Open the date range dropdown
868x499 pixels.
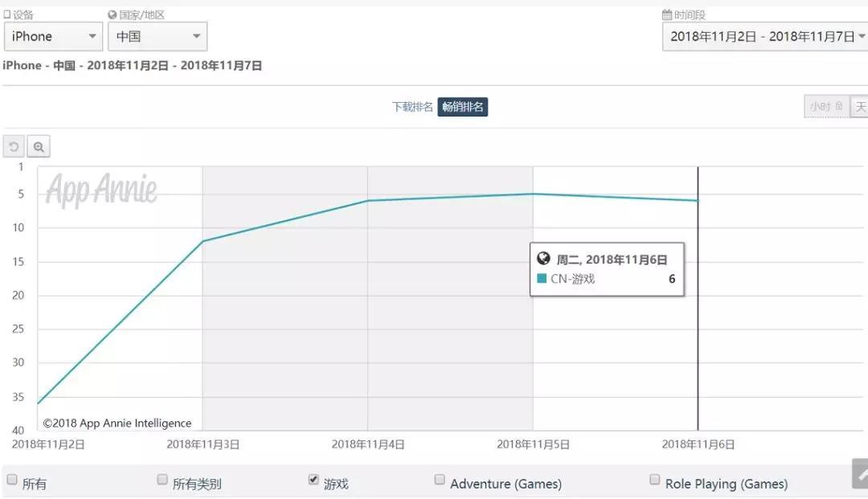[764, 36]
